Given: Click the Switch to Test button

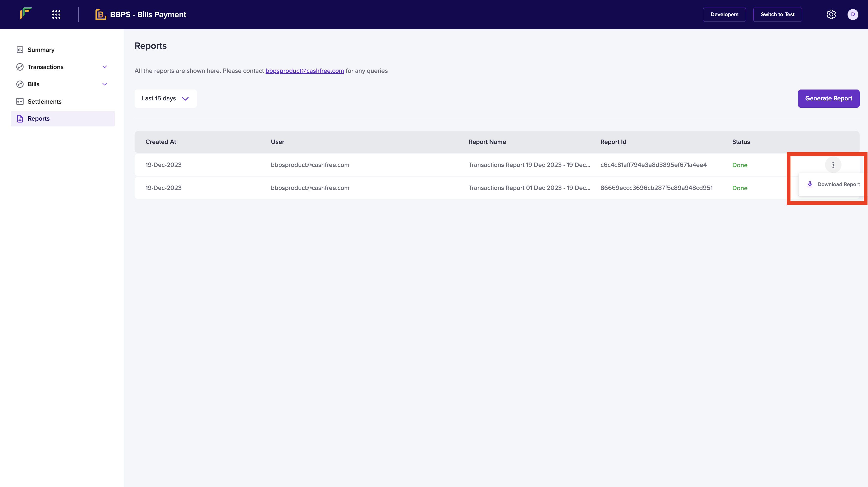Looking at the screenshot, I should [x=777, y=14].
